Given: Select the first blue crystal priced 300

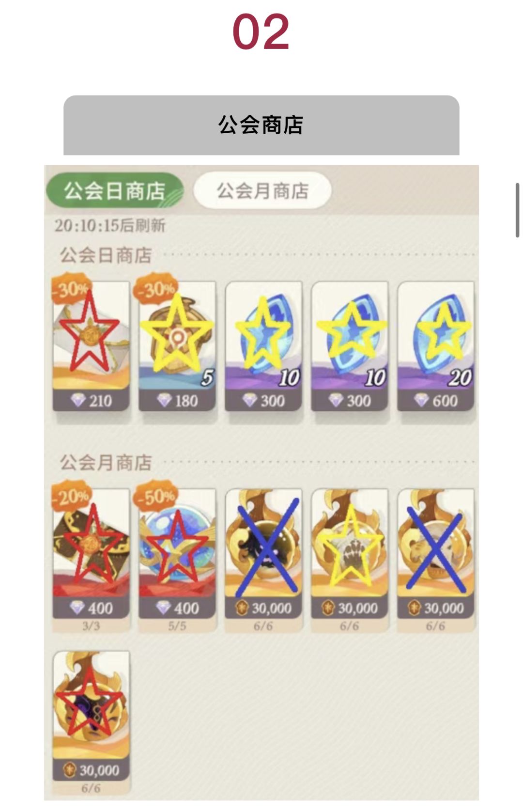Looking at the screenshot, I should tap(263, 346).
